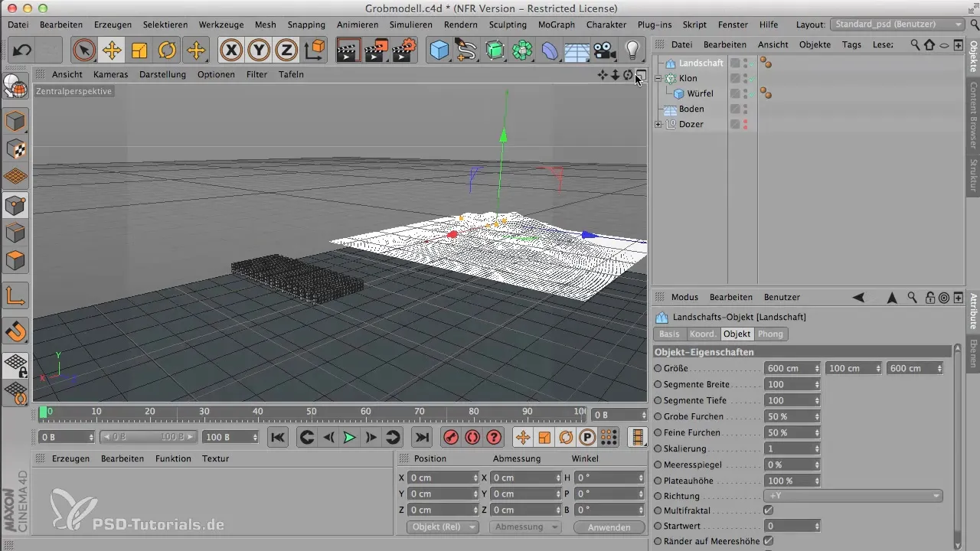Click the coordinate system icon
The width and height of the screenshot is (980, 551).
tap(315, 51)
